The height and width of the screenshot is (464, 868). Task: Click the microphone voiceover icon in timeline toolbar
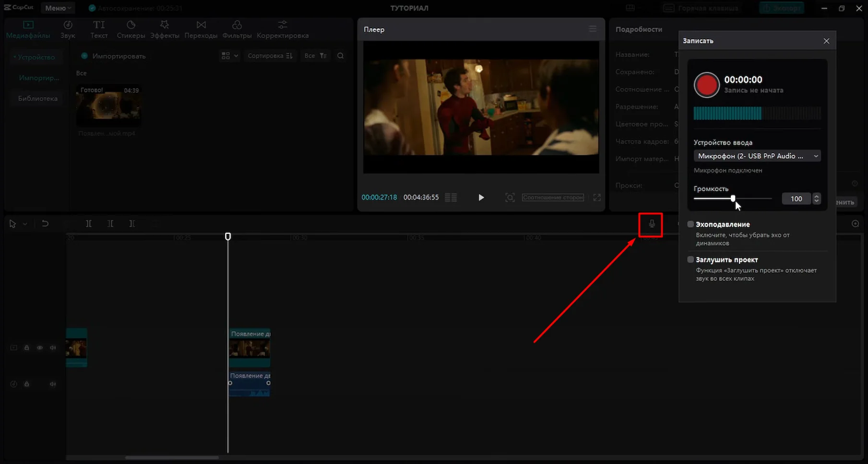pos(651,224)
